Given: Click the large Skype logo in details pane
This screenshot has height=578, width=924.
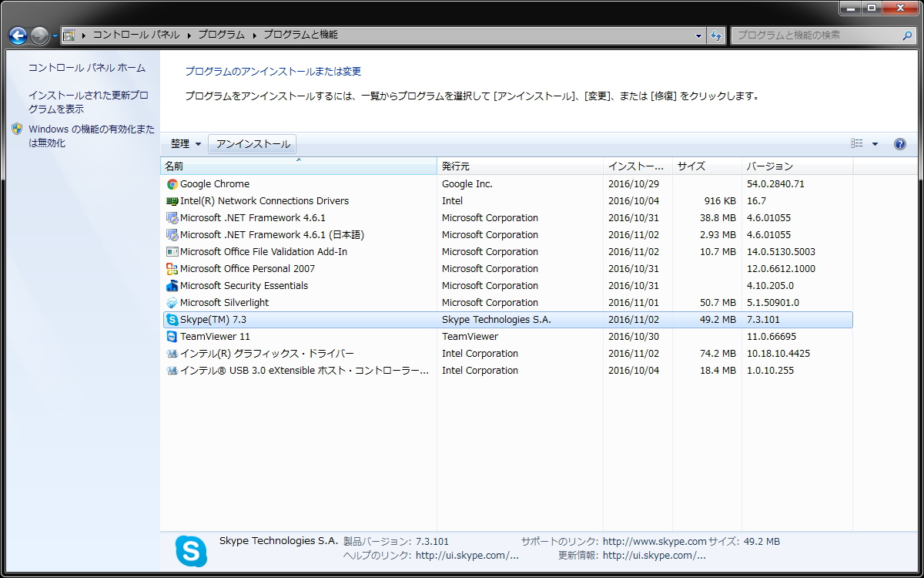Looking at the screenshot, I should [191, 551].
